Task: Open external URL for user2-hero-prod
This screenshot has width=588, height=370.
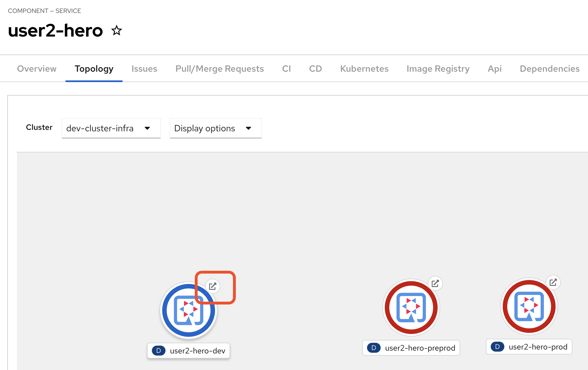Action: (x=553, y=282)
